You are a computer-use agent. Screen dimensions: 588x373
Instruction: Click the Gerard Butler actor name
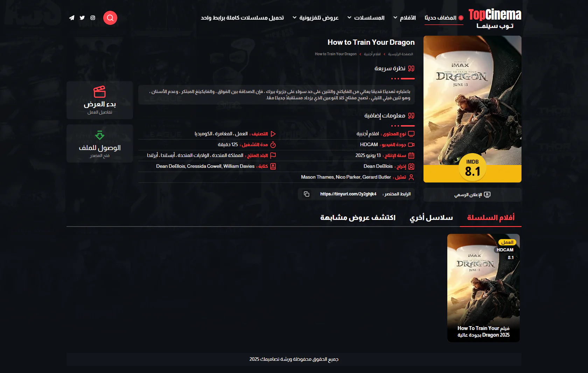click(377, 177)
